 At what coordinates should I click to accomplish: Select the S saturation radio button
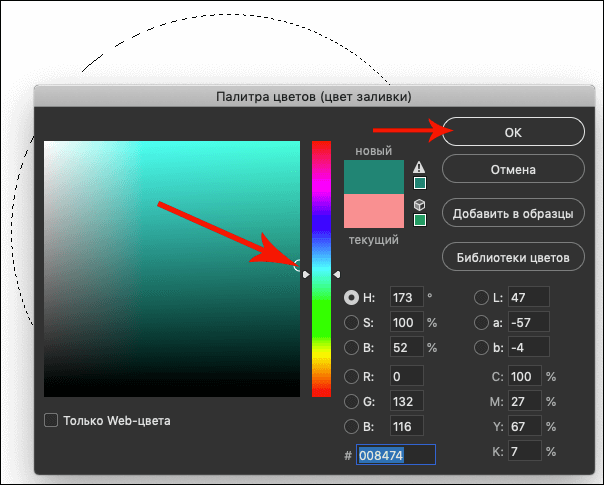351,322
